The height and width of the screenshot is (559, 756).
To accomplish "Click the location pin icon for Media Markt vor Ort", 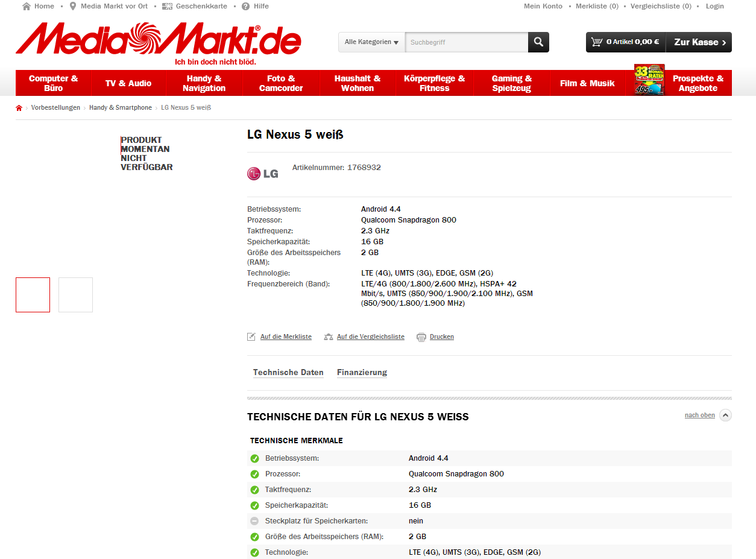I will click(73, 6).
